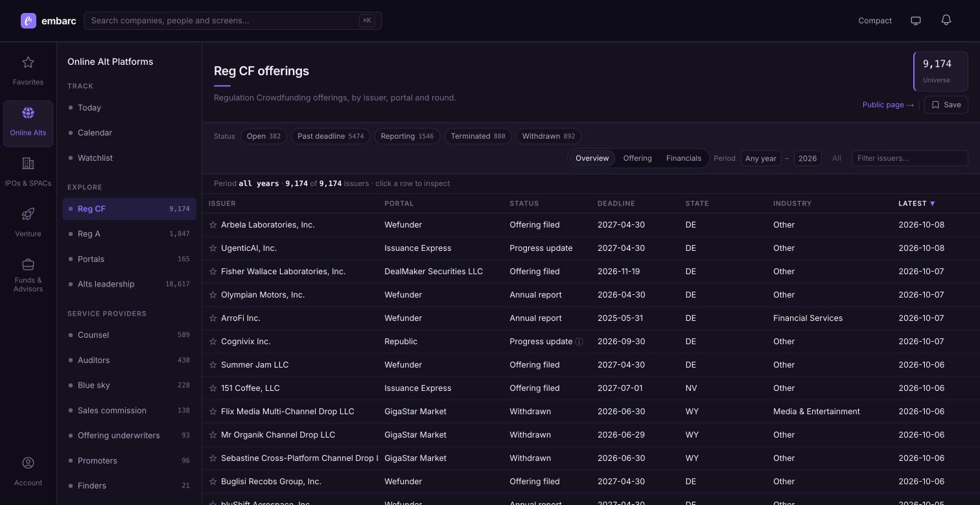The image size is (980, 505).
Task: Click the monitor display icon in header
Action: tap(916, 21)
